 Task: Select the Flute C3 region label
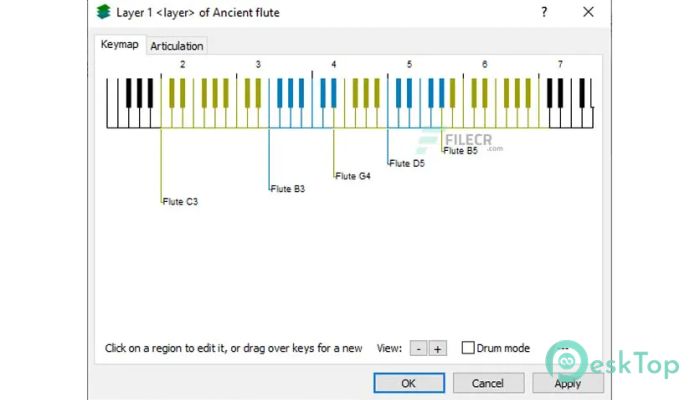click(180, 202)
